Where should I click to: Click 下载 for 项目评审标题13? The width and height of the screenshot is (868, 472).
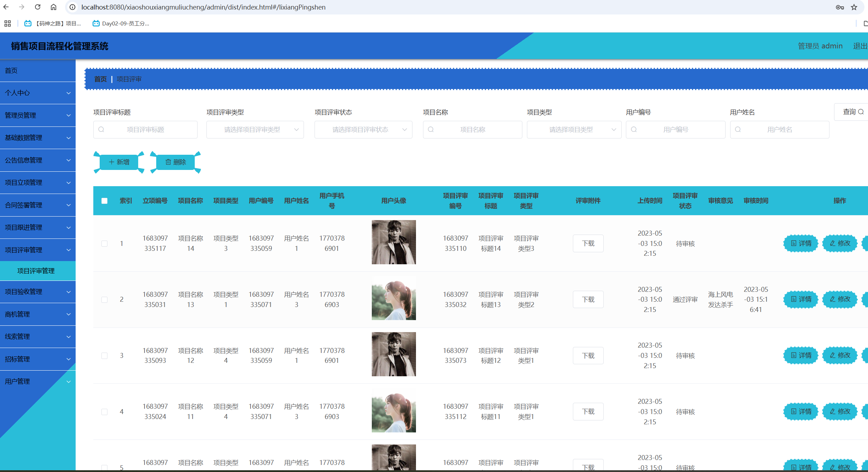click(588, 300)
